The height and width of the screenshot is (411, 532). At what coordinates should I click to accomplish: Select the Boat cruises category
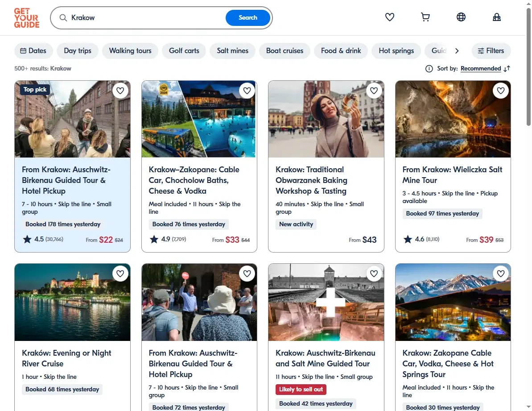[x=285, y=51]
